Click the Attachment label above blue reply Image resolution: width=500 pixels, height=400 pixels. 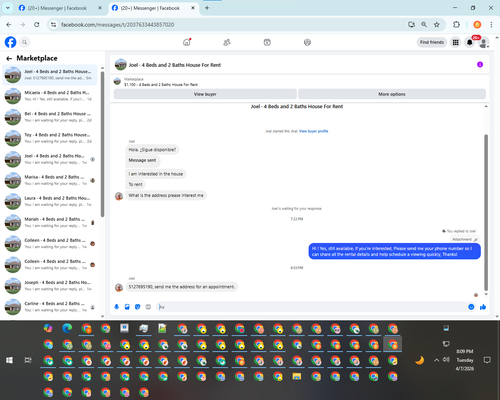464,239
